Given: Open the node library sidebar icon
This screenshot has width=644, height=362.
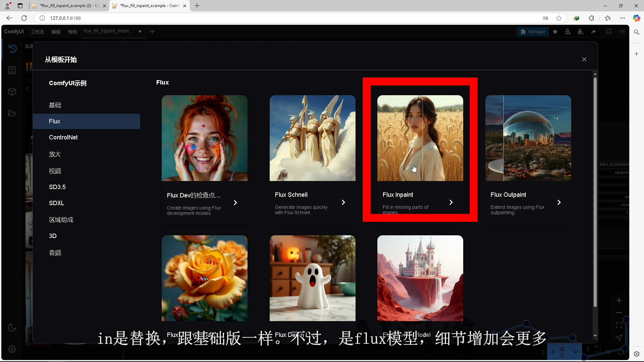Looking at the screenshot, I should (x=12, y=70).
